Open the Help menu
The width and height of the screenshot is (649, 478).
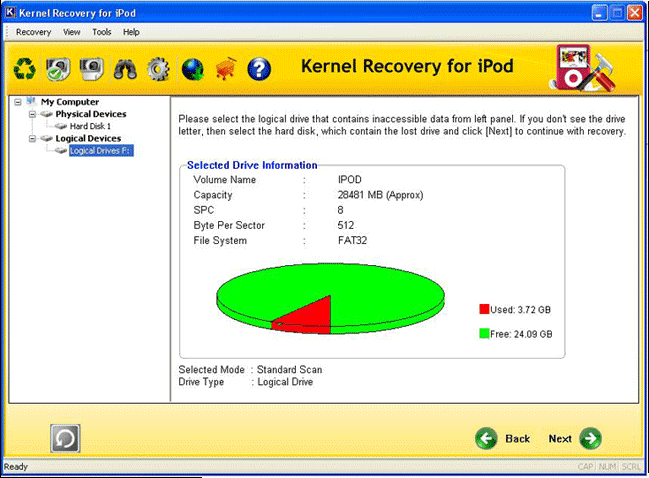131,32
